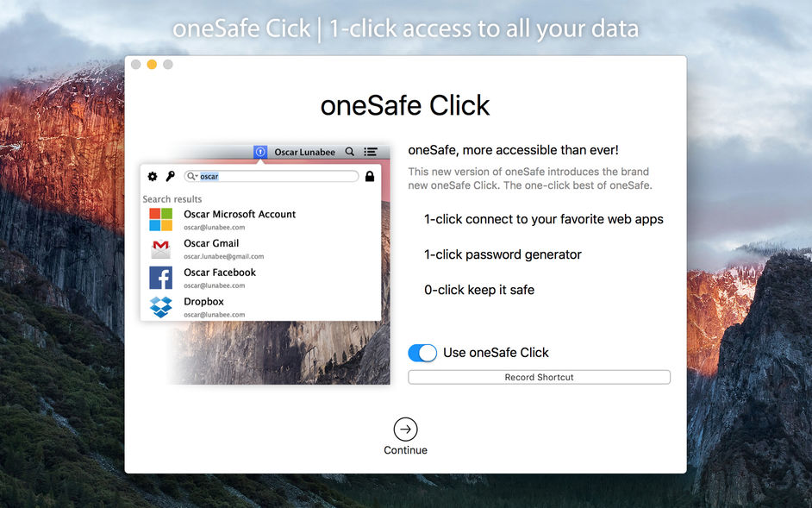
Task: Open the Notification Center list icon
Action: [370, 152]
